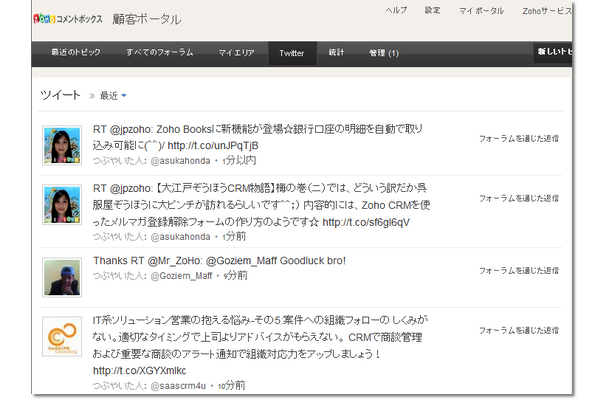Screen dimensions: 610x400
Task: Open link http://t.co/sf6gl6qV
Action: point(366,222)
